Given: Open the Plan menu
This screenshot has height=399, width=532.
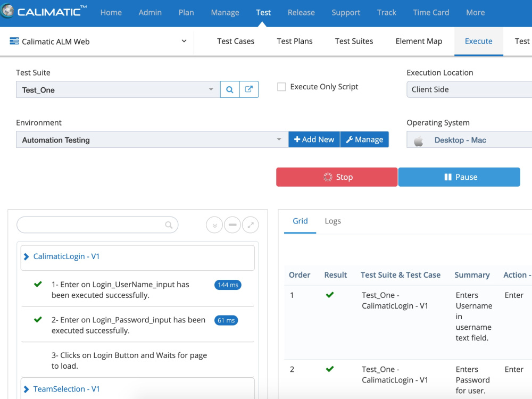Looking at the screenshot, I should click(186, 13).
